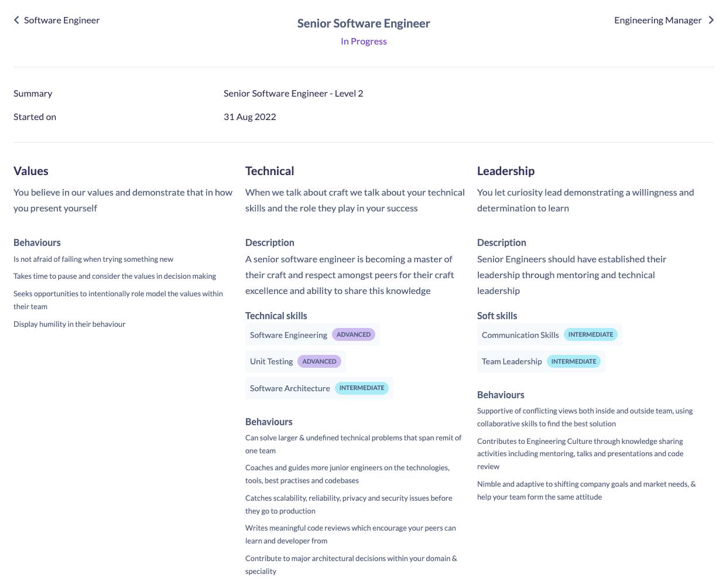Navigate forward to the Engineering Manager role
Image resolution: width=726 pixels, height=588 pixels.
(658, 19)
